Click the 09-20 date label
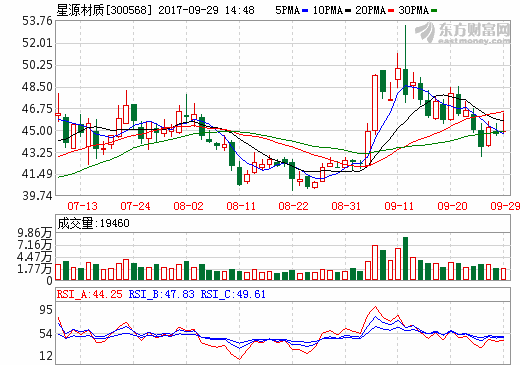The width and height of the screenshot is (520, 365). [x=452, y=206]
